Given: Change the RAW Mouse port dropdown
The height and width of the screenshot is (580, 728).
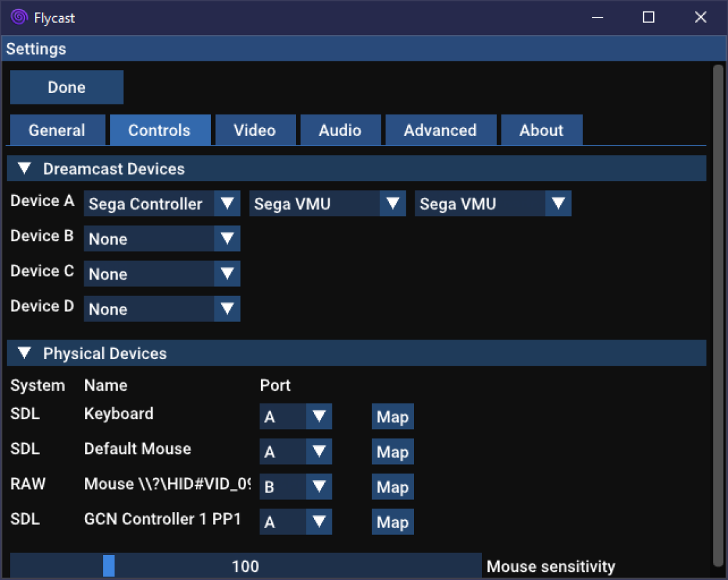Looking at the screenshot, I should pos(296,486).
